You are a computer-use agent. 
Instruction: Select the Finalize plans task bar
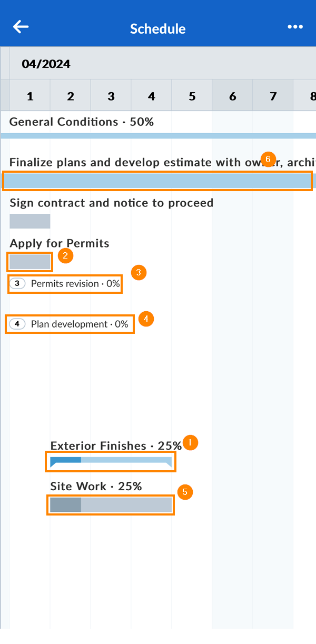[x=157, y=181]
